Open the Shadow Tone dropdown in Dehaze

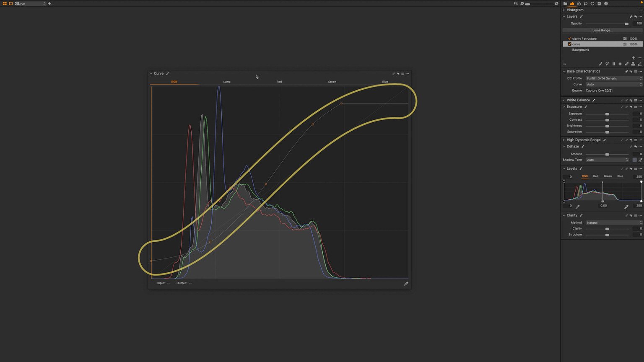[x=607, y=160]
